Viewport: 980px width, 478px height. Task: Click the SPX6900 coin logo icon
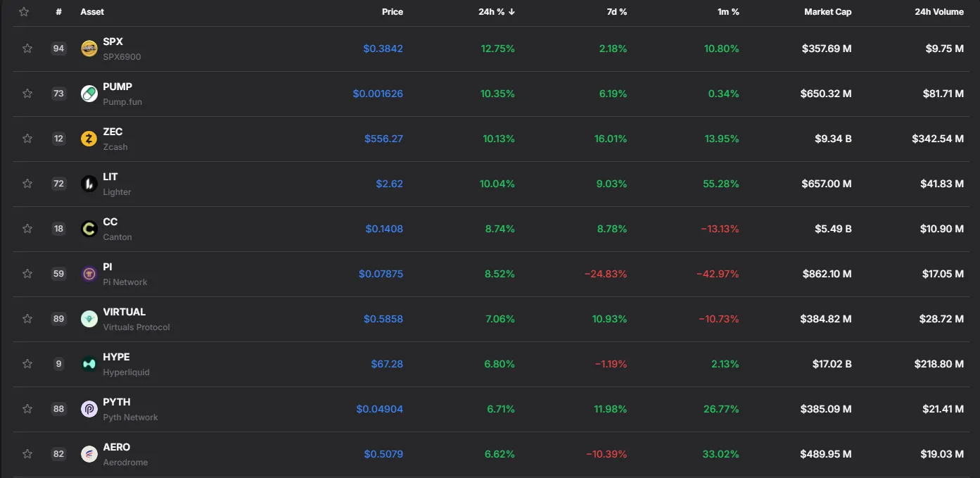(x=89, y=49)
